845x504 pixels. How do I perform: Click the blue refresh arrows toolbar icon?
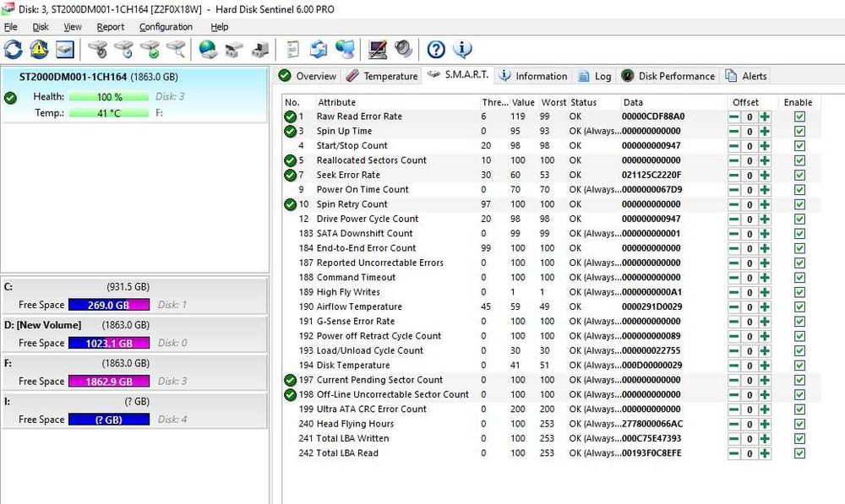[x=13, y=50]
